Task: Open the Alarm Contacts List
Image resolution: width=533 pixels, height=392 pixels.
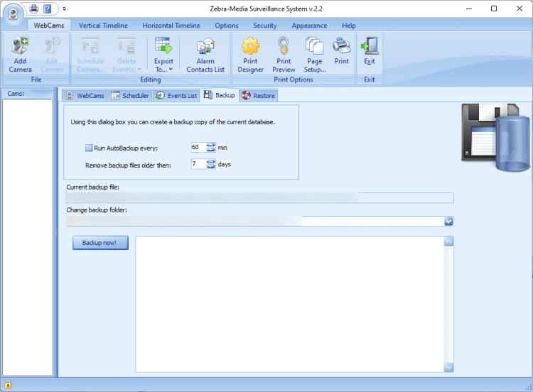Action: [x=205, y=55]
